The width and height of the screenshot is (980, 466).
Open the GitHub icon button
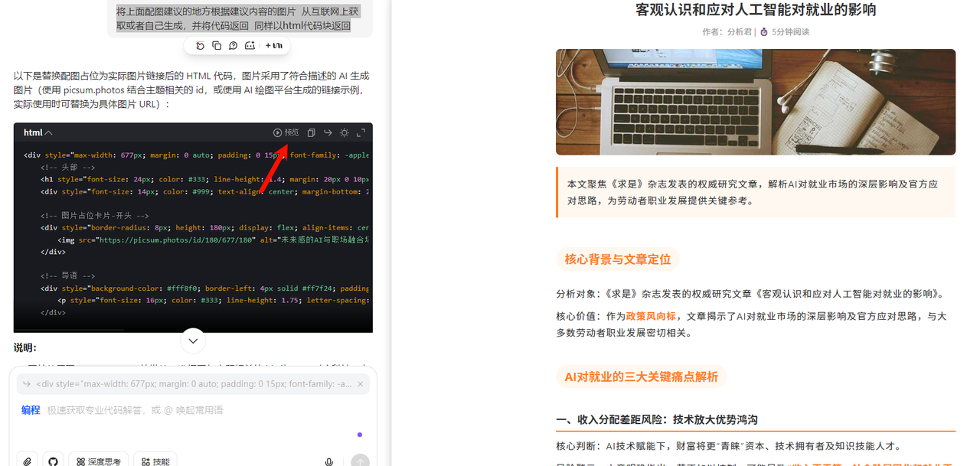coord(52,461)
